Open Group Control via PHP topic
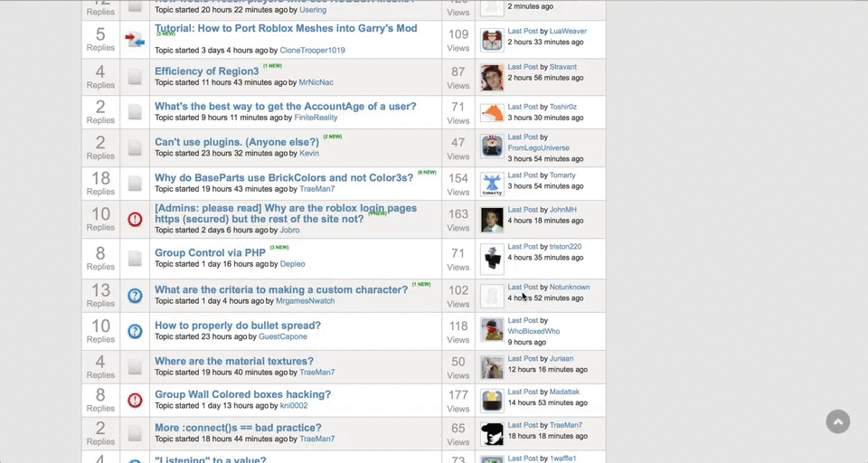 [x=210, y=252]
